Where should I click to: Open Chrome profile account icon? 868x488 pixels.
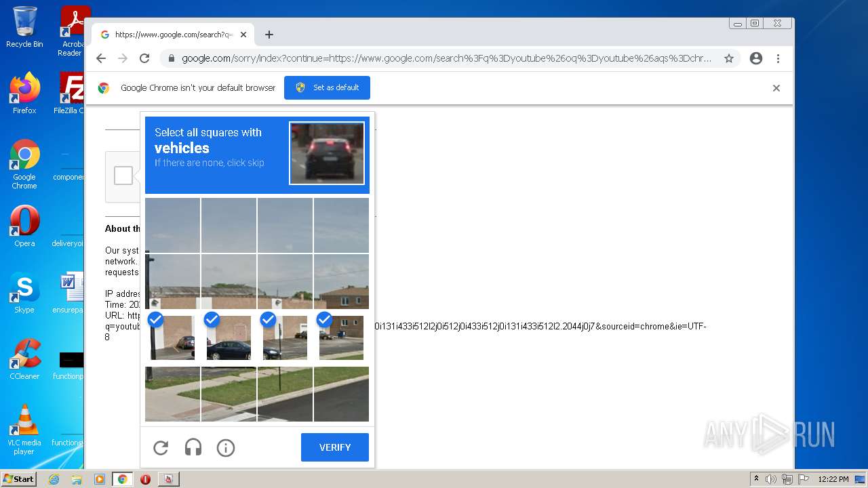tap(756, 58)
